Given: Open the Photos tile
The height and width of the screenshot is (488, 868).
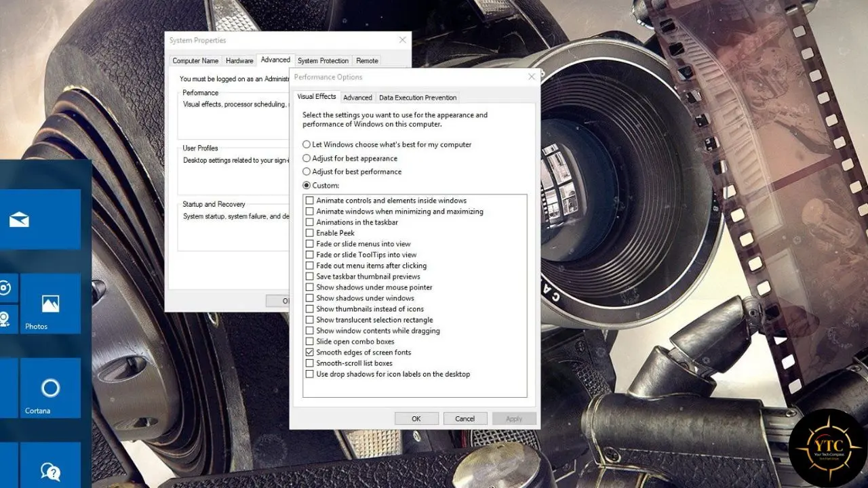Looking at the screenshot, I should coord(50,304).
